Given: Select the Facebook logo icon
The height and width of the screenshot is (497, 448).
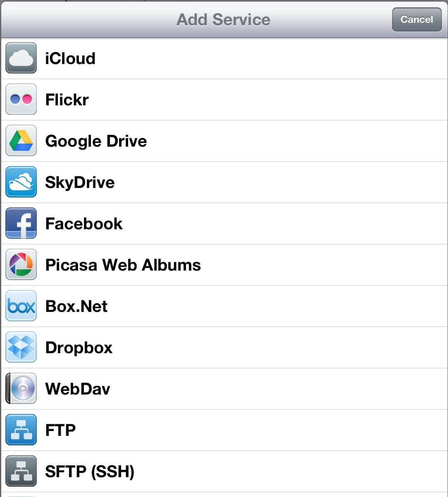Looking at the screenshot, I should [21, 223].
